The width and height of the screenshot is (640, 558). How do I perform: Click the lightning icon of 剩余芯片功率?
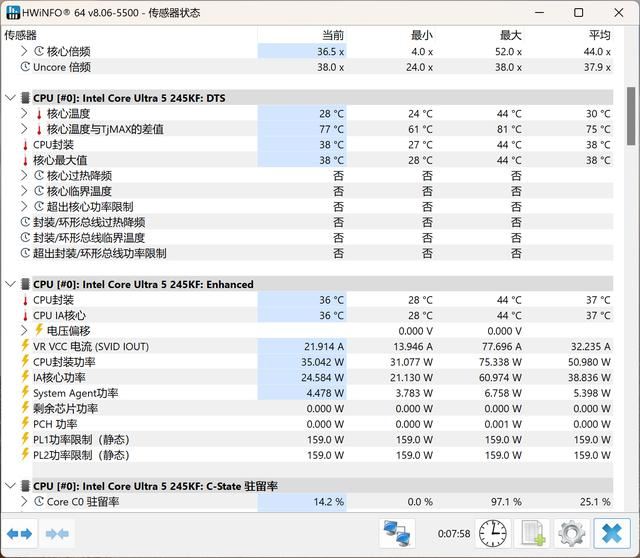point(25,408)
